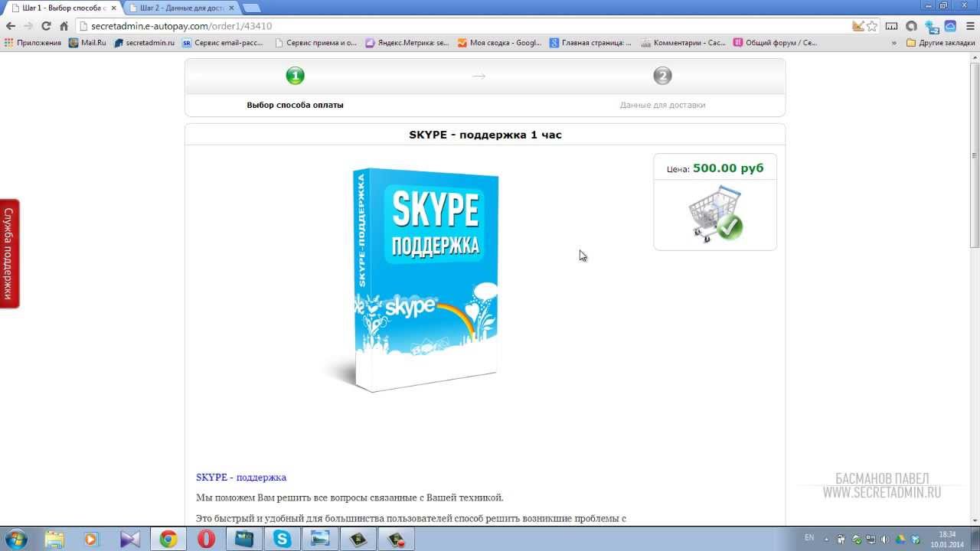Click the popup-blocked icon in address bar
980x551 pixels.
858,26
